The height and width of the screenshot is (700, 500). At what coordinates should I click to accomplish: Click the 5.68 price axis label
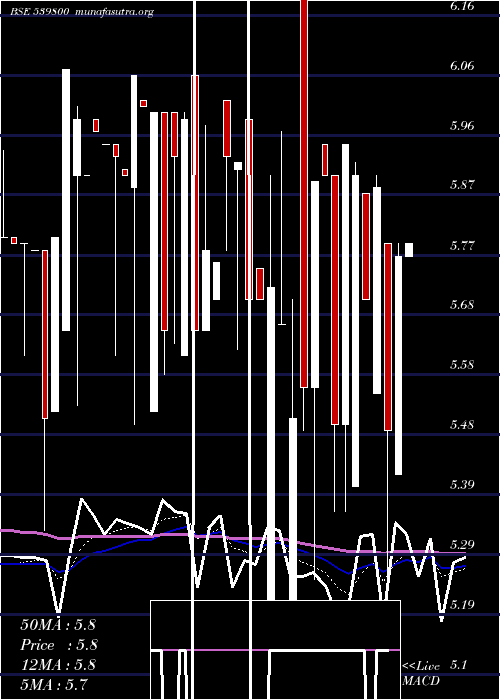coord(462,304)
